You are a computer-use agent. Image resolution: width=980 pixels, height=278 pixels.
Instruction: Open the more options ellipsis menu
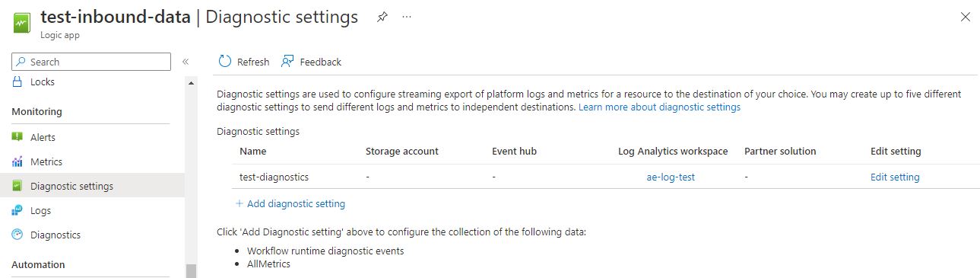coord(407,17)
